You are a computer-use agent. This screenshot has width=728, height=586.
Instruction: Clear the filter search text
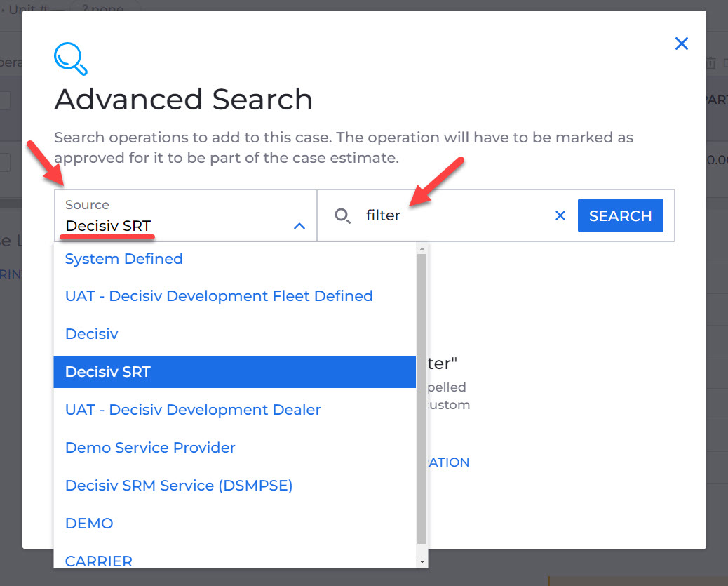tap(560, 215)
